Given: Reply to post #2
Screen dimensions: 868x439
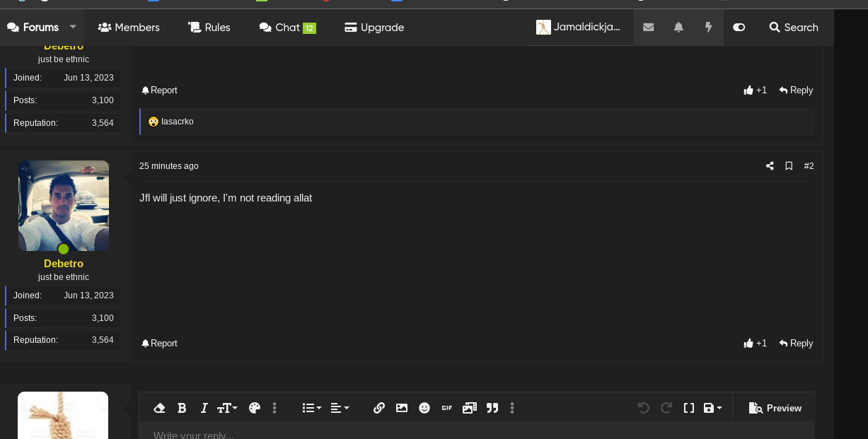Looking at the screenshot, I should [797, 344].
